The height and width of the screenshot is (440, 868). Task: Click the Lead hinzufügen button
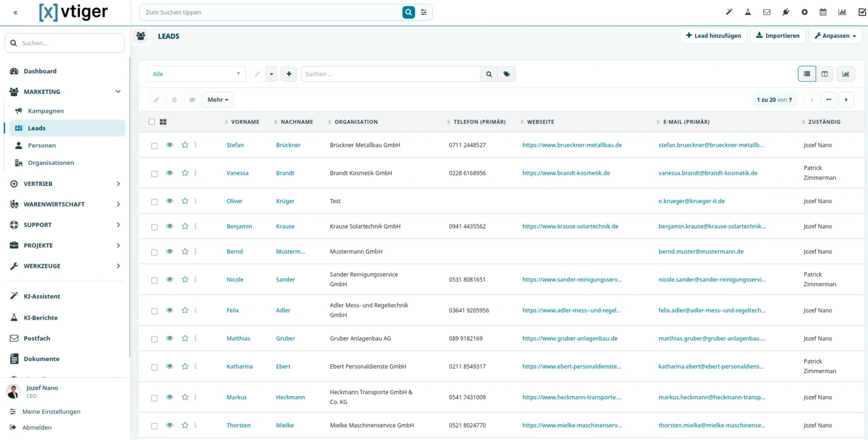coord(714,36)
